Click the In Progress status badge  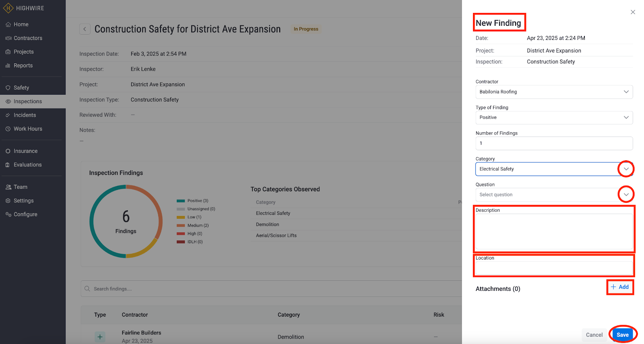pyautogui.click(x=306, y=29)
